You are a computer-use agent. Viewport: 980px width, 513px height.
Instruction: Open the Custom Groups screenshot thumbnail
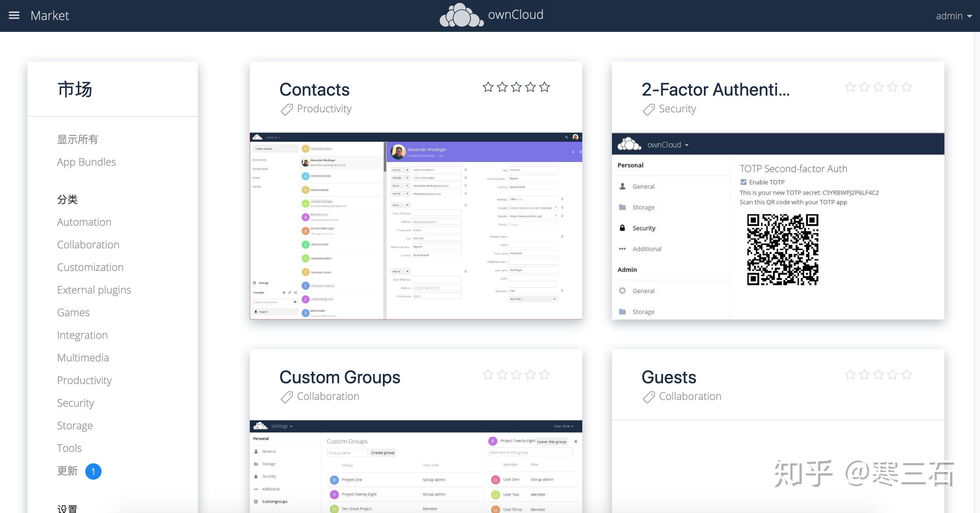pyautogui.click(x=416, y=467)
